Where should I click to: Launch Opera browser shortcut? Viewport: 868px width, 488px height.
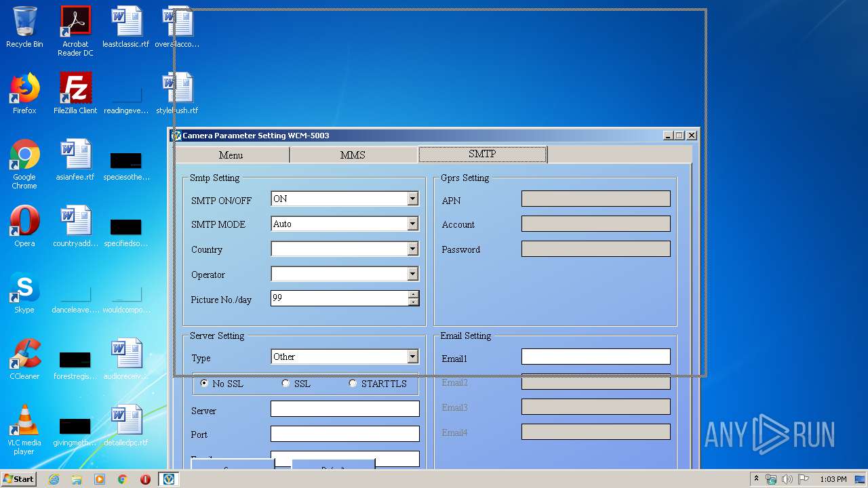(x=24, y=227)
